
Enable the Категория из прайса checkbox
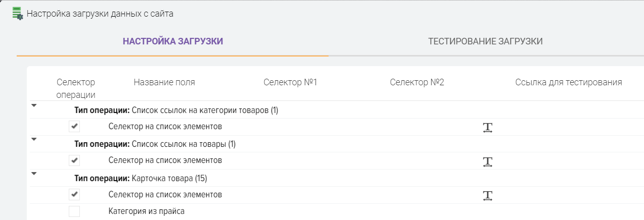(x=74, y=211)
